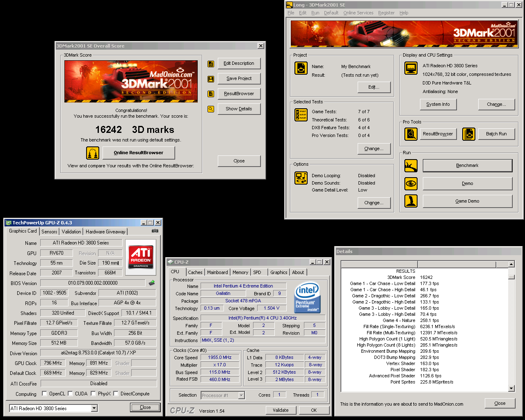Screen dimensions: 525x420
Task: Switch to the Graphics tab in CPU-Z
Action: click(279, 272)
